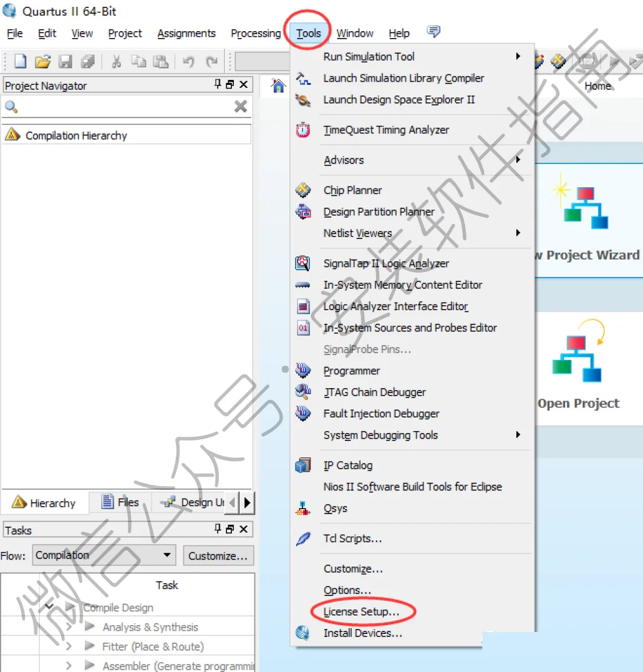Close the Project Navigator panel
643x672 pixels.
tap(243, 84)
